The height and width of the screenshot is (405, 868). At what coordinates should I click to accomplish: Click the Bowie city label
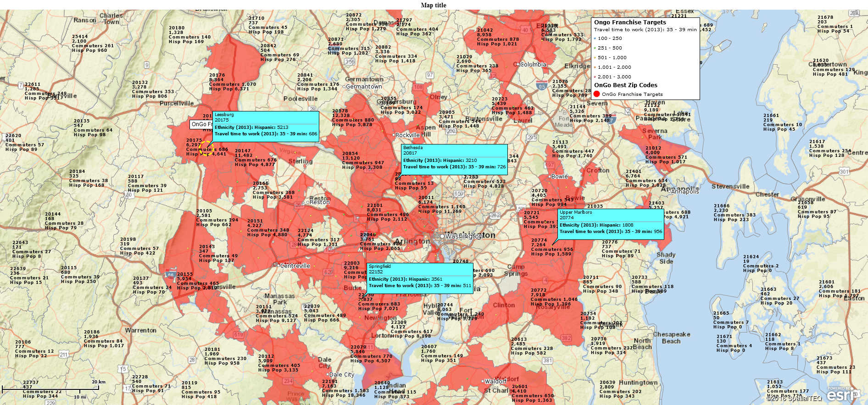tap(560, 177)
